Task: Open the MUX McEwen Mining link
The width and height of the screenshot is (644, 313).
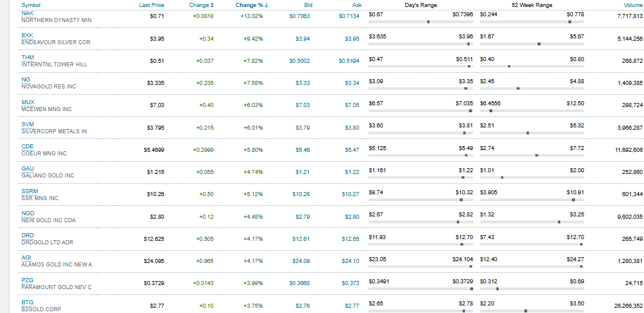Action: click(x=27, y=102)
